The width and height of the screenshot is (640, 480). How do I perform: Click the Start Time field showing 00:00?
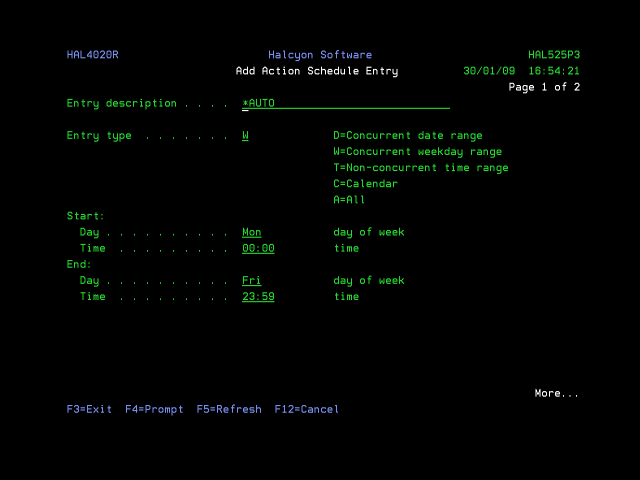click(x=258, y=248)
